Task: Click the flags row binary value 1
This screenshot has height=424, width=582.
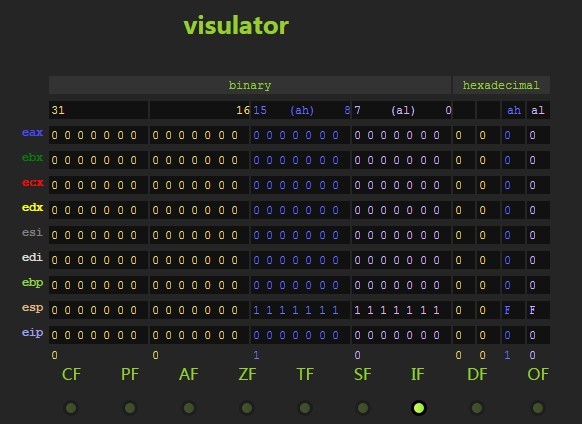Action: (256, 355)
